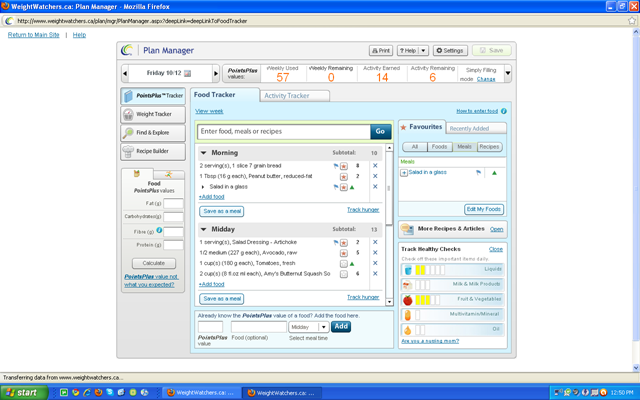
Task: Expand Salad in a glass in Favourites
Action: click(x=404, y=173)
